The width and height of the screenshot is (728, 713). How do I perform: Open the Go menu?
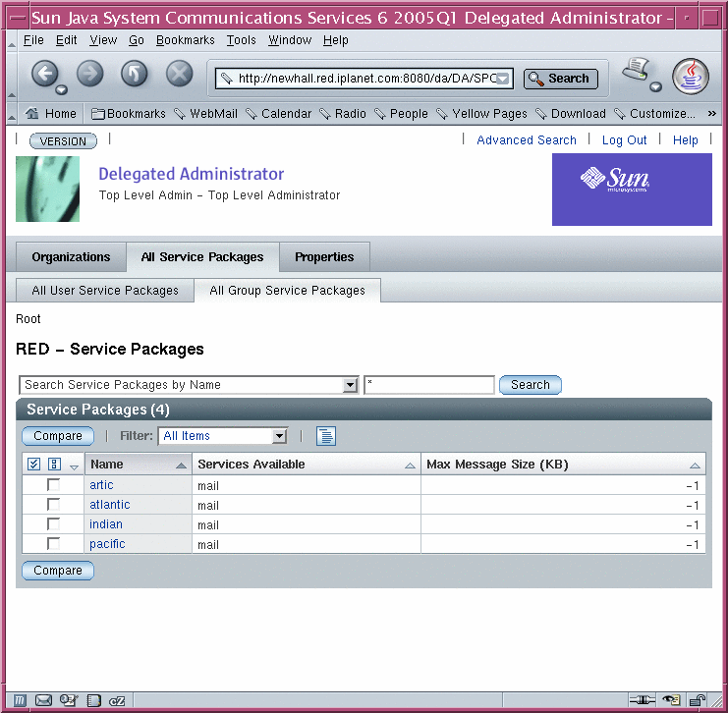(137, 40)
